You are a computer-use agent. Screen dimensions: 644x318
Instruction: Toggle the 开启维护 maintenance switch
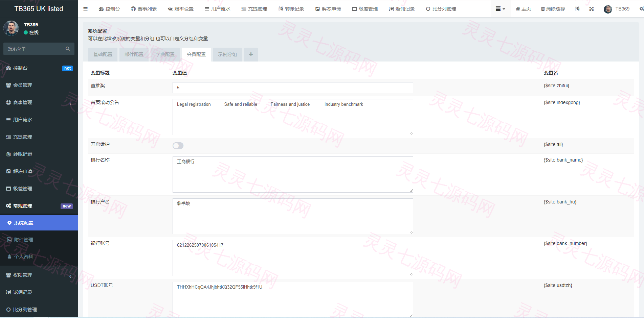pyautogui.click(x=178, y=146)
